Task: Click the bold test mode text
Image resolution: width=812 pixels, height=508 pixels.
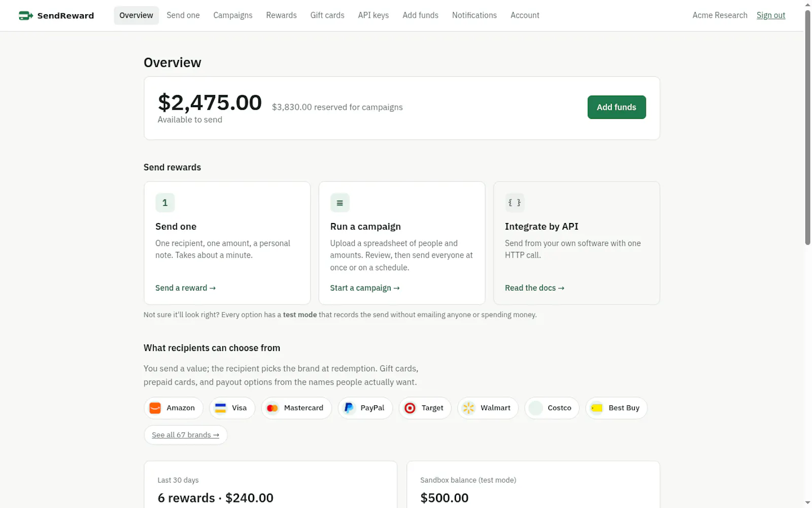Action: [x=300, y=315]
